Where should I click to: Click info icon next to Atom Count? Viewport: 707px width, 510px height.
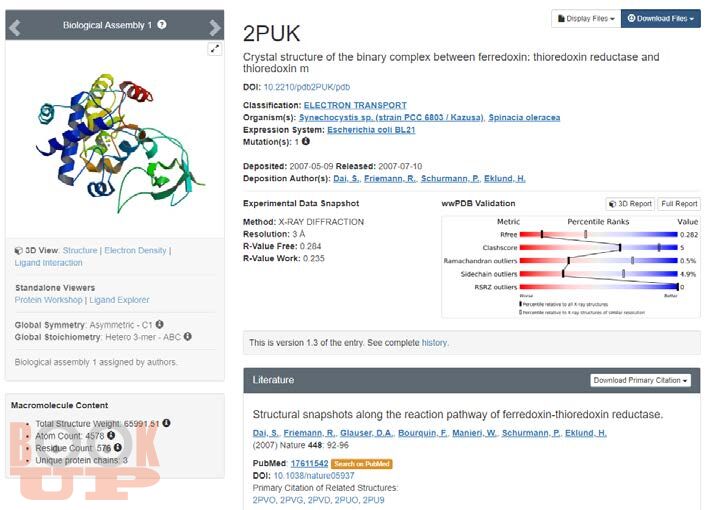pos(111,435)
